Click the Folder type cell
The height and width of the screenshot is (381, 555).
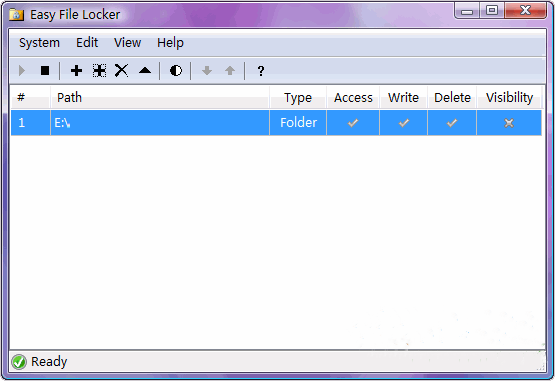coord(298,123)
